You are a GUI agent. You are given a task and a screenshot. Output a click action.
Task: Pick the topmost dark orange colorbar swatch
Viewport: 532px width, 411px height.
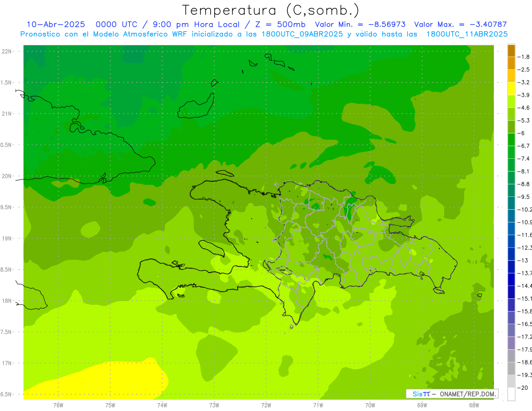[x=511, y=51]
